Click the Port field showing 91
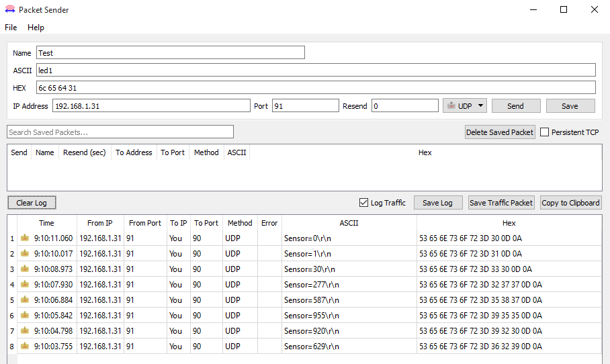Screen dimensions: 610x364 (x=306, y=106)
